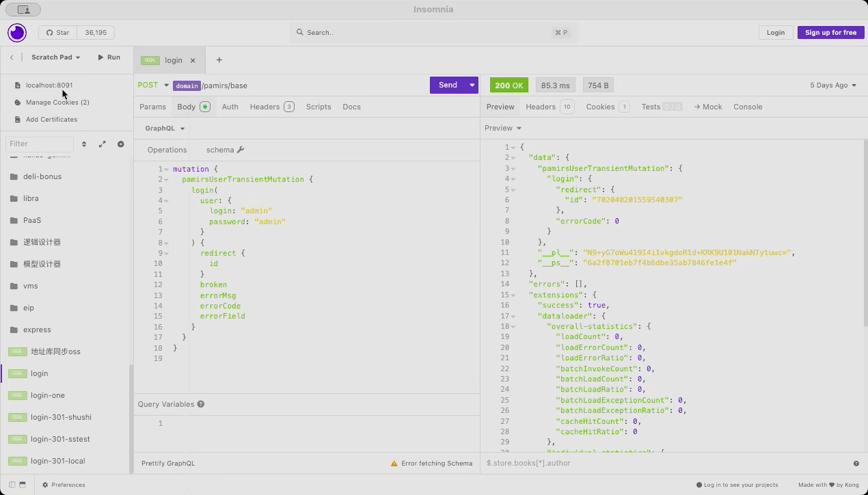Open the Send button dropdown arrow
This screenshot has width=868, height=495.
click(472, 85)
